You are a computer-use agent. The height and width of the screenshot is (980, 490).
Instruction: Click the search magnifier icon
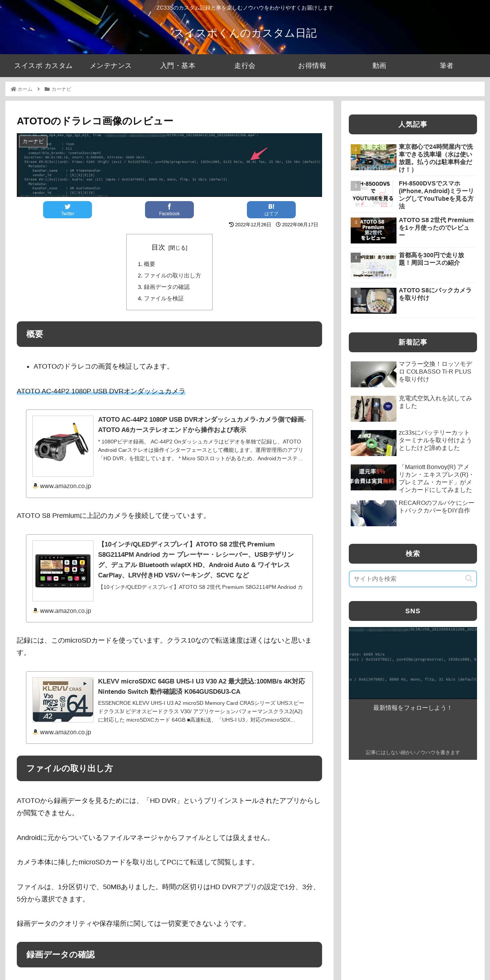click(x=469, y=579)
